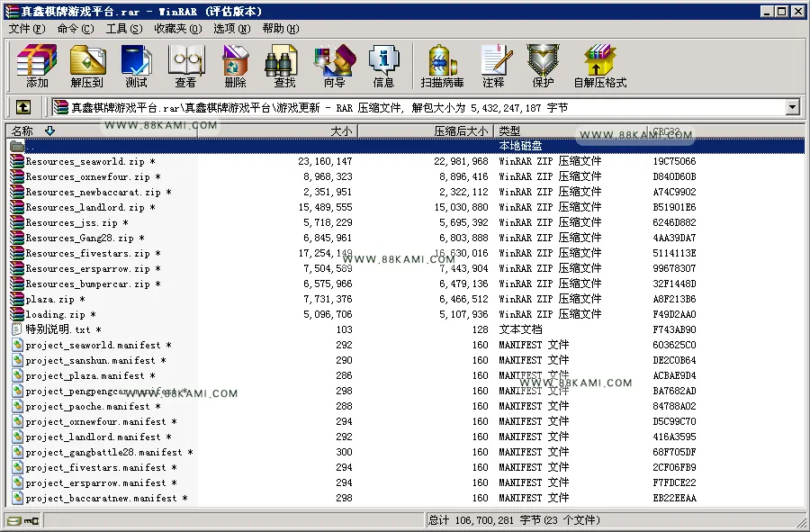Viewport: 810px width, 532px height.
Task: Click the drive icon in status bar
Action: click(14, 520)
